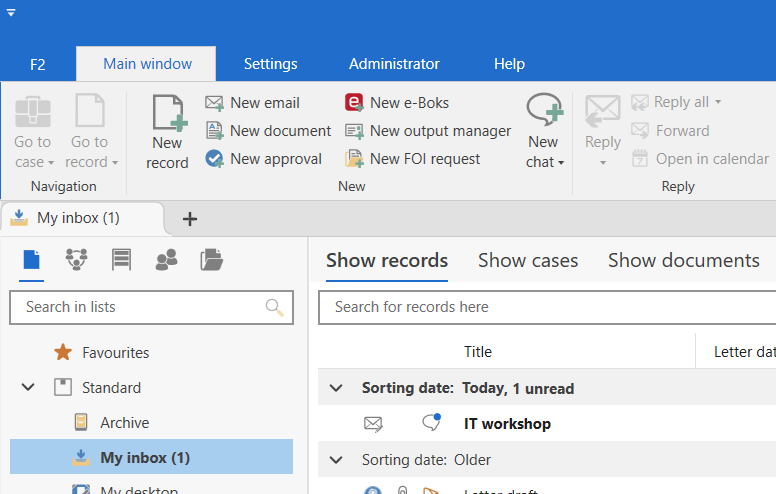This screenshot has height=494, width=776.
Task: Switch to Show cases view
Action: pyautogui.click(x=528, y=260)
